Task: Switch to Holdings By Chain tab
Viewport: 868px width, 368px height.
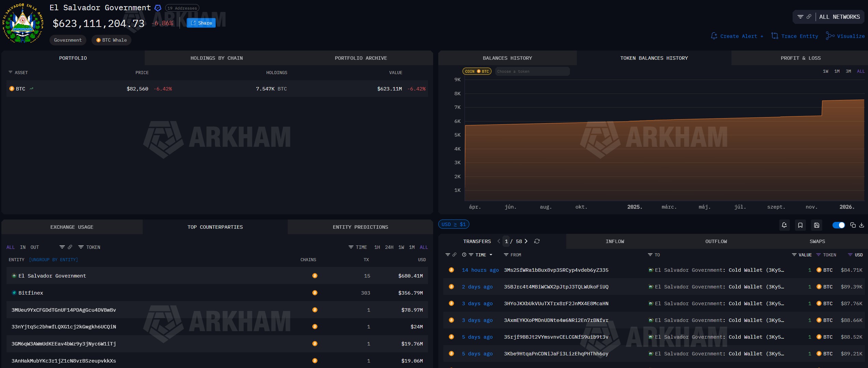Action: tap(216, 58)
